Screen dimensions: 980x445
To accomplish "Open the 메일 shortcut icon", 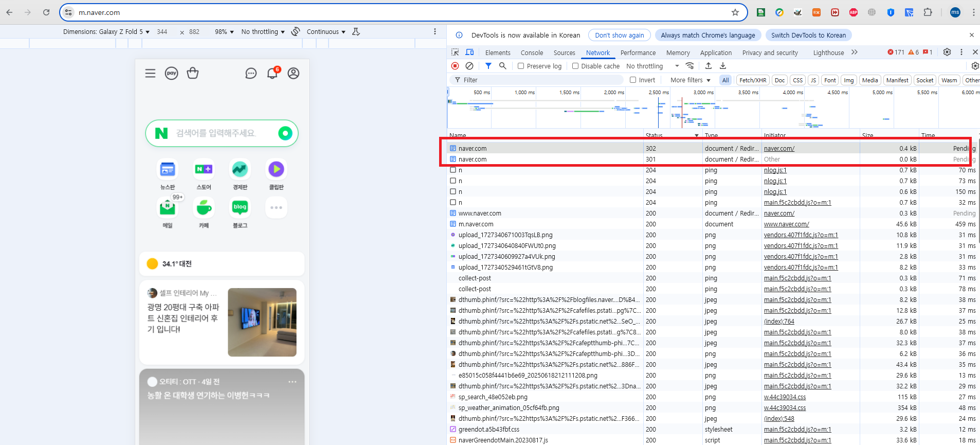I will (168, 208).
